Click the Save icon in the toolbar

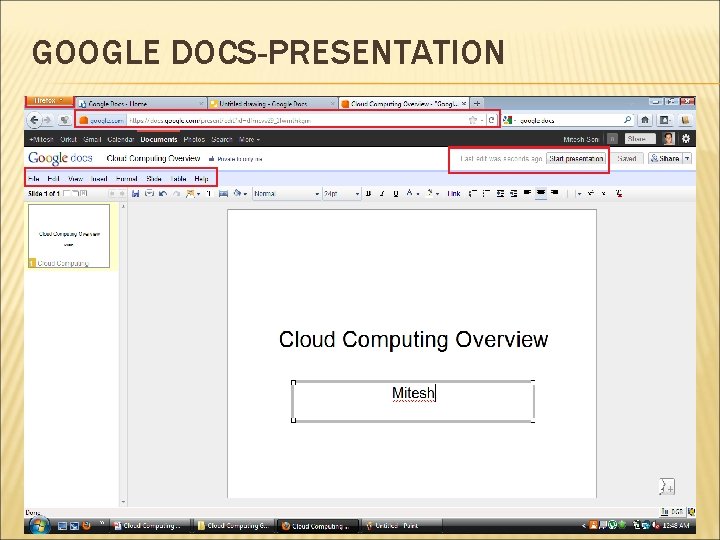[x=135, y=194]
